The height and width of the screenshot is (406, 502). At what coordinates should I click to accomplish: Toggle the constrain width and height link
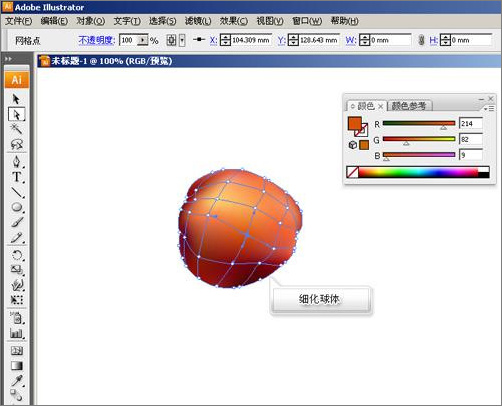click(421, 40)
